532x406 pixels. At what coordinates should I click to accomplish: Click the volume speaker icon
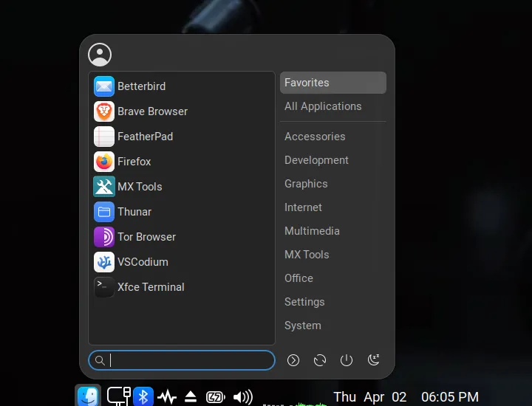click(243, 397)
